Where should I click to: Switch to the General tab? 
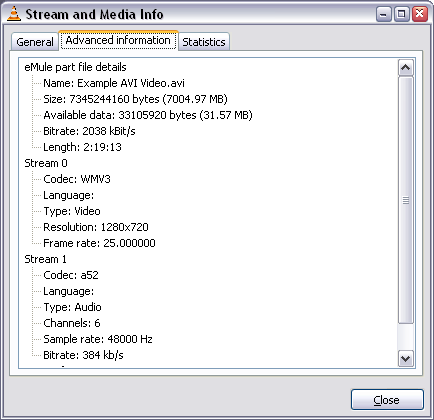pyautogui.click(x=35, y=42)
